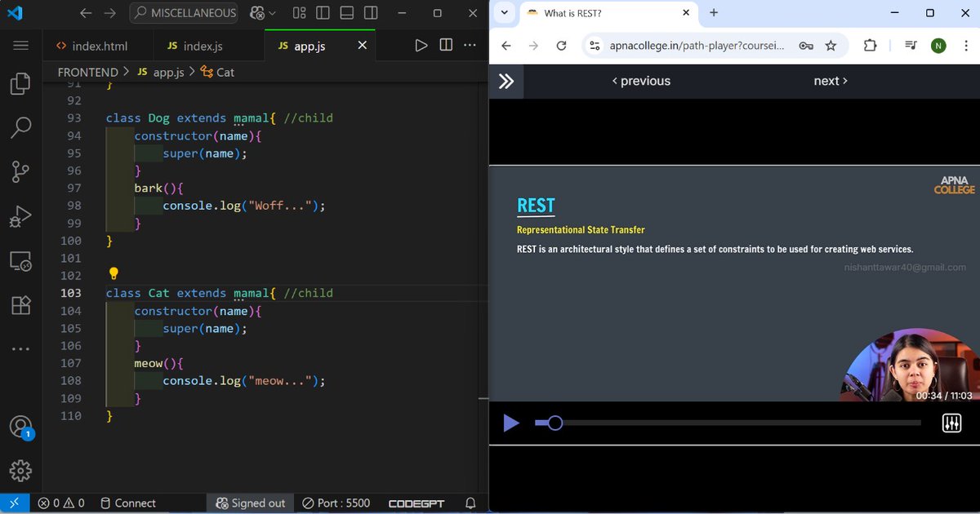Open Chrome's Extensions puzzle icon
Screen dimensions: 980x514
pos(870,46)
